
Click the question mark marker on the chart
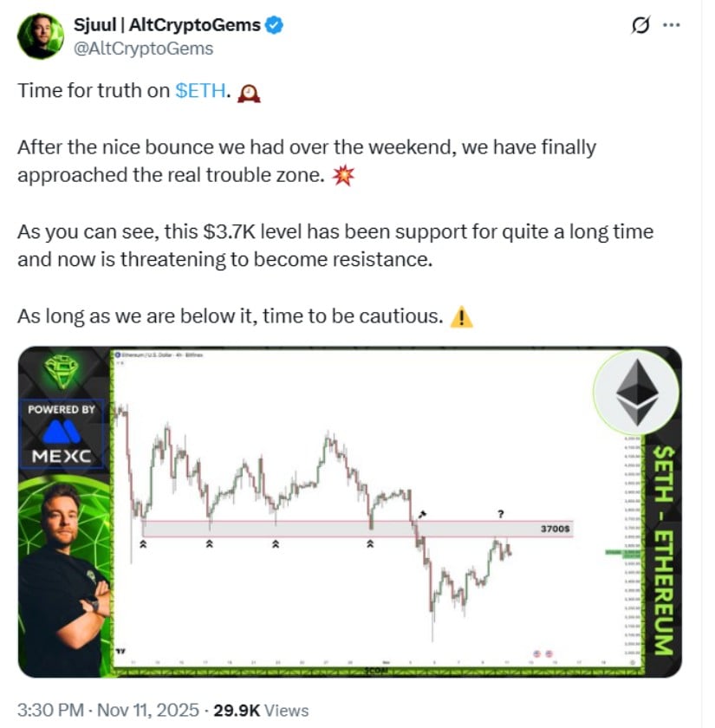[501, 514]
